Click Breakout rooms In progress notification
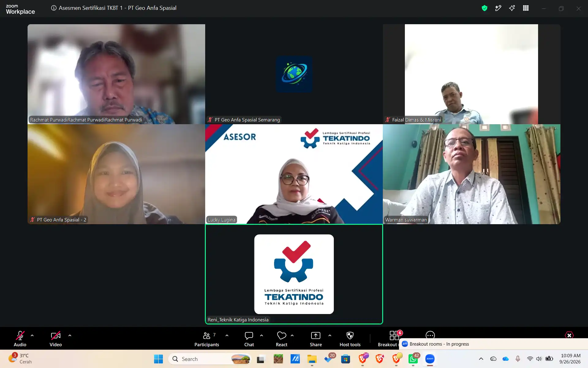This screenshot has height=368, width=588. 493,344
